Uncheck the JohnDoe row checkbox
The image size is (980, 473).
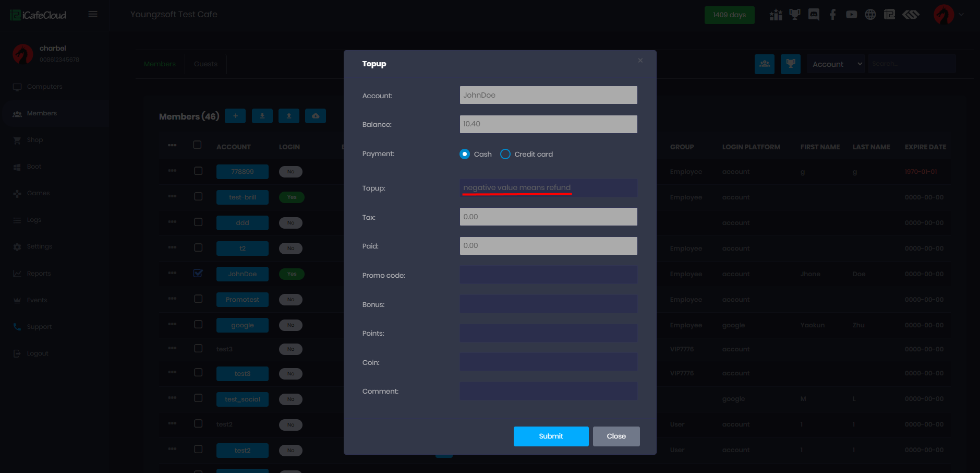click(198, 273)
